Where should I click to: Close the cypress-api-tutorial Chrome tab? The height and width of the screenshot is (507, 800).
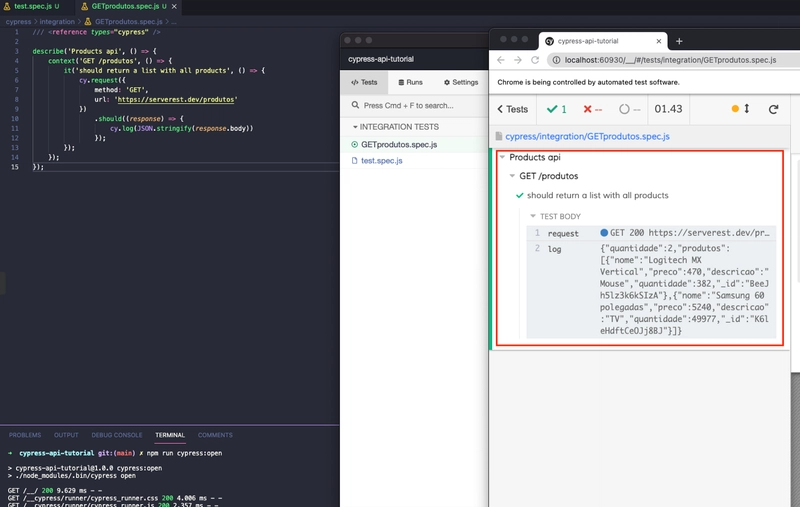pos(659,41)
